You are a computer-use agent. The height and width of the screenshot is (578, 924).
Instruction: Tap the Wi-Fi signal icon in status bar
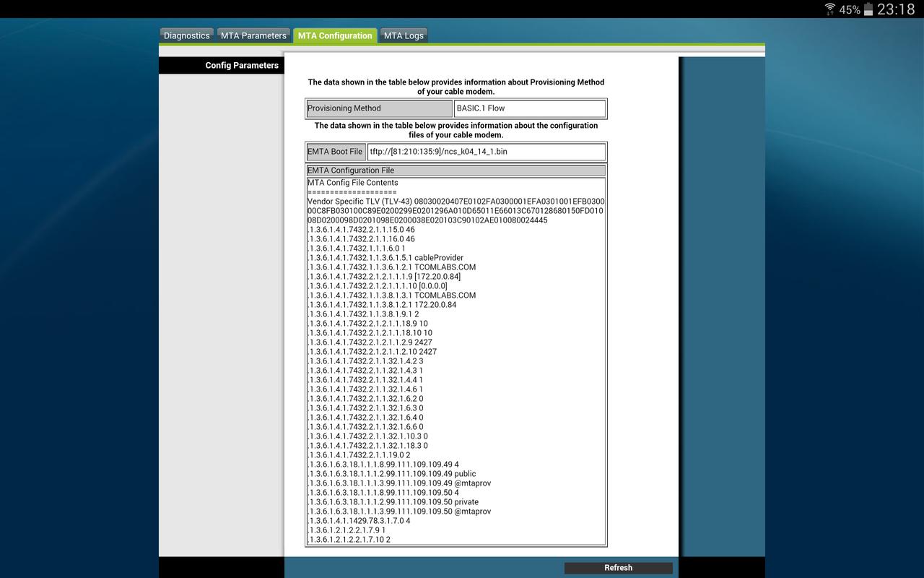pos(830,9)
